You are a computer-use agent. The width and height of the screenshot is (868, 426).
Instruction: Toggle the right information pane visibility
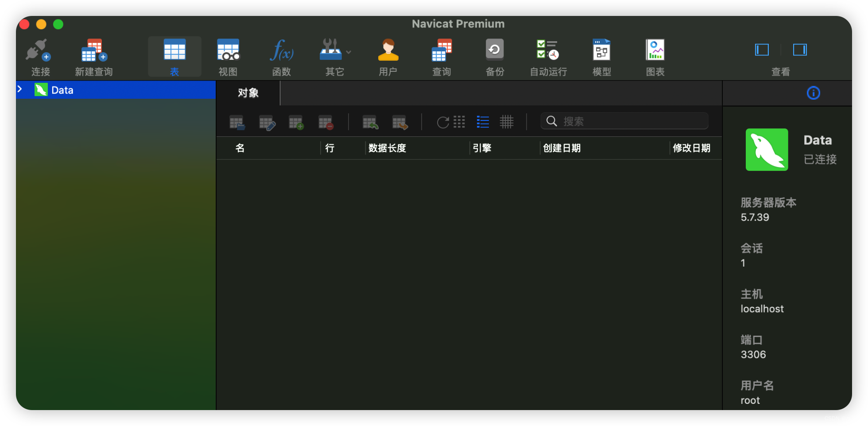click(x=800, y=50)
